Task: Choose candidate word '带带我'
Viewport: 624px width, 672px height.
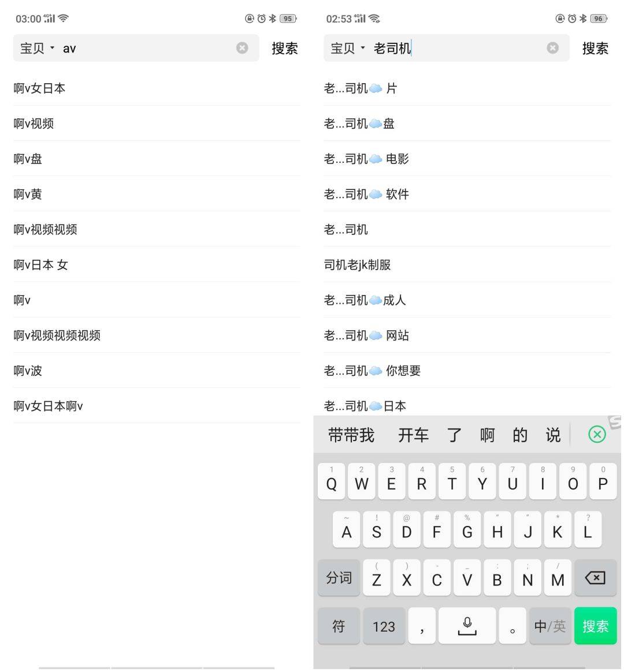Action: (351, 435)
